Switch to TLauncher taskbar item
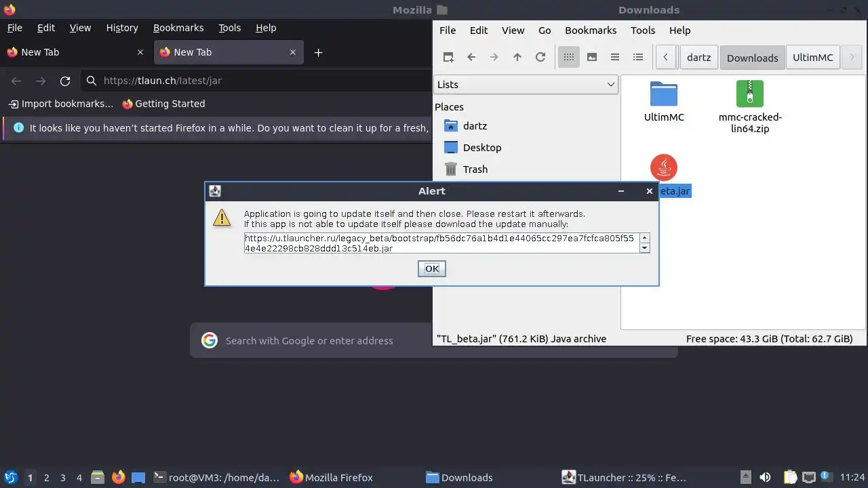This screenshot has width=868, height=488. [625, 477]
